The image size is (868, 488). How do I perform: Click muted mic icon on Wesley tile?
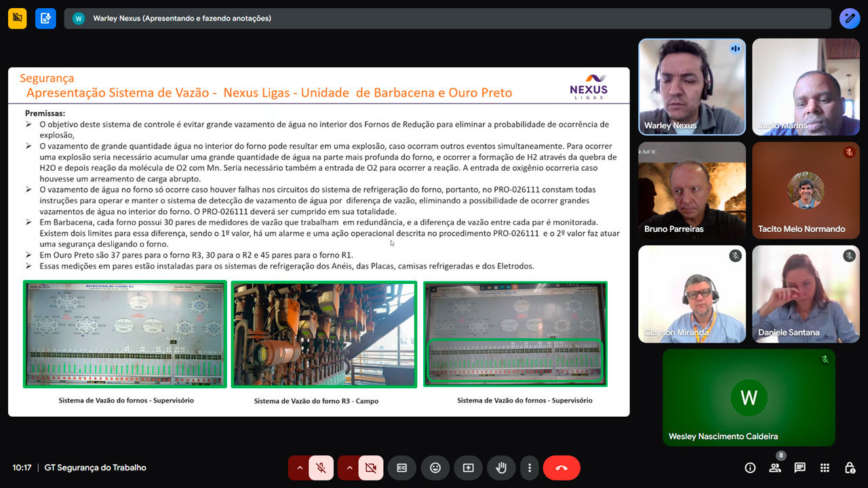click(x=825, y=359)
